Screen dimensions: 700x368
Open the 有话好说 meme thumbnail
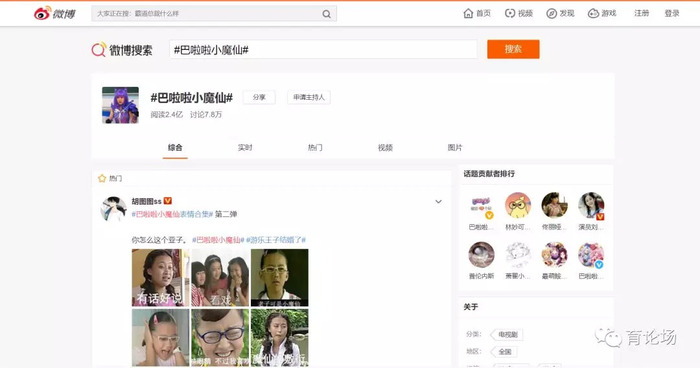161,277
